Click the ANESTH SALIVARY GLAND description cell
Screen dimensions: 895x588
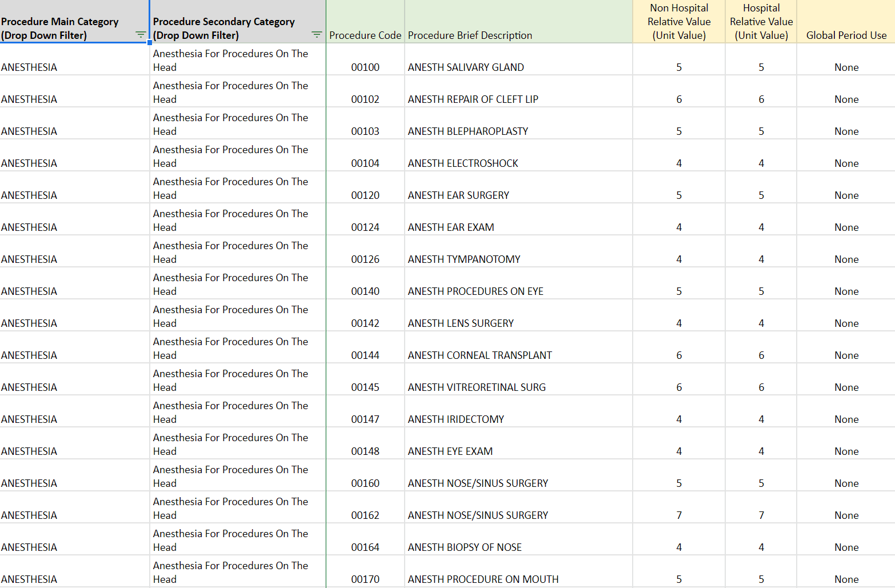[465, 67]
